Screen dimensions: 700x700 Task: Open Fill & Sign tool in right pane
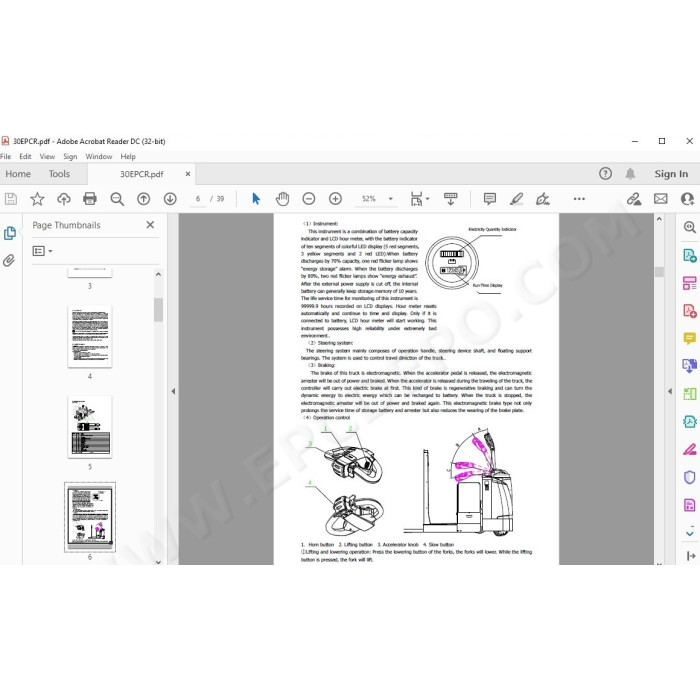coord(690,449)
